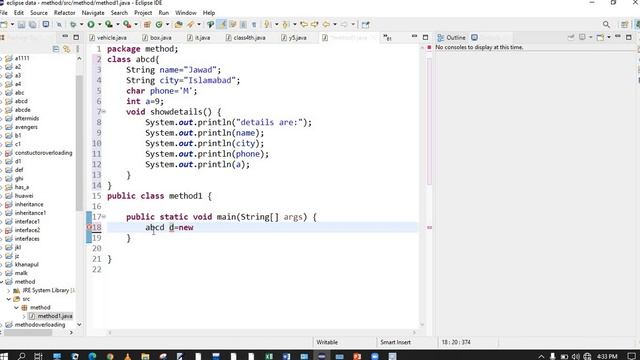
Task: Toggle Word Wrap button in toolbar
Action: coord(233,24)
